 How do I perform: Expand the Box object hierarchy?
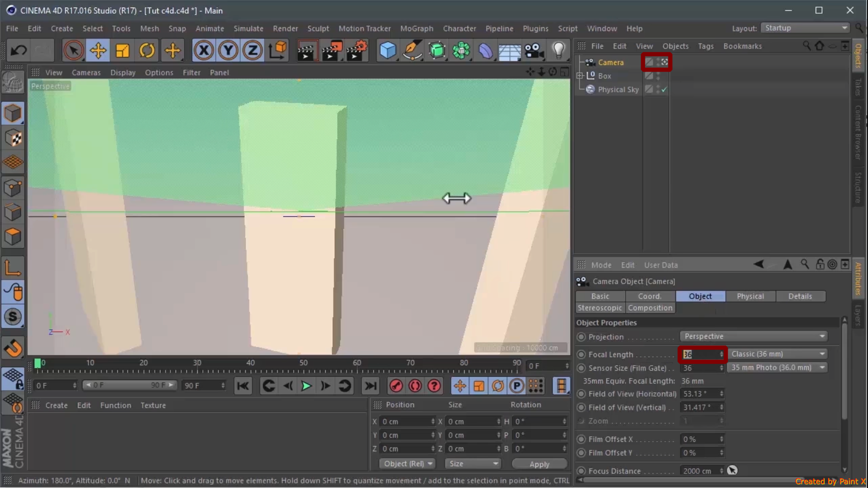[580, 76]
